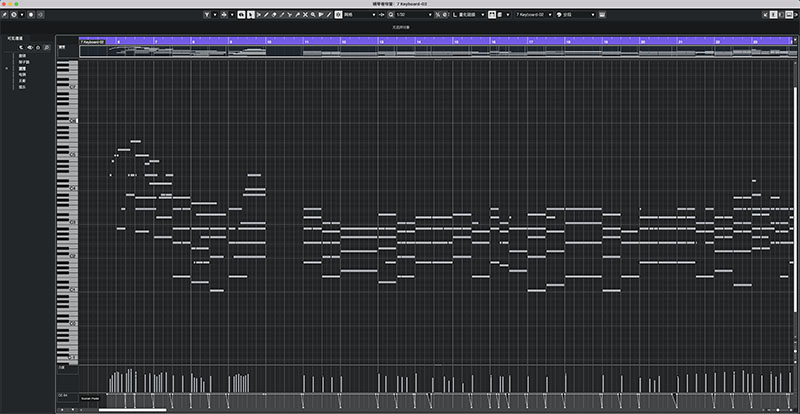This screenshot has height=414, width=800.
Task: Select the Zoom magnifier tool
Action: point(313,15)
